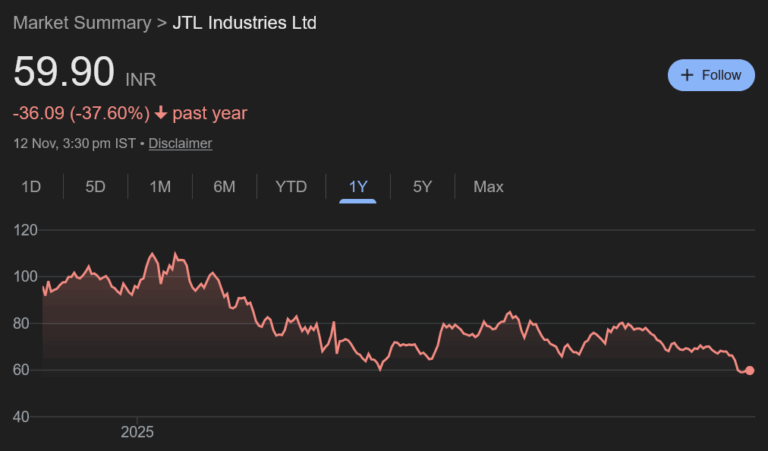Click the 2025 x-axis label
The height and width of the screenshot is (451, 768).
click(x=138, y=432)
